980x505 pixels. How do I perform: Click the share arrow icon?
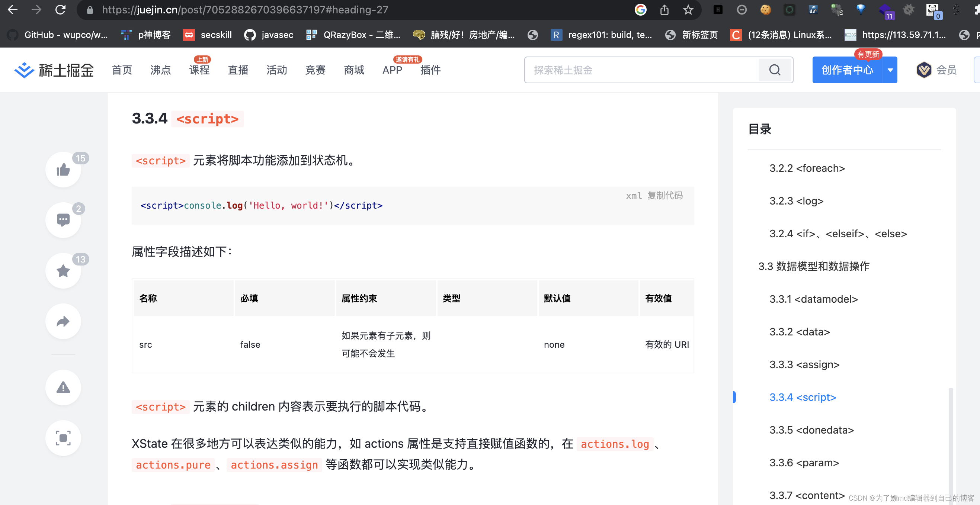(x=63, y=321)
